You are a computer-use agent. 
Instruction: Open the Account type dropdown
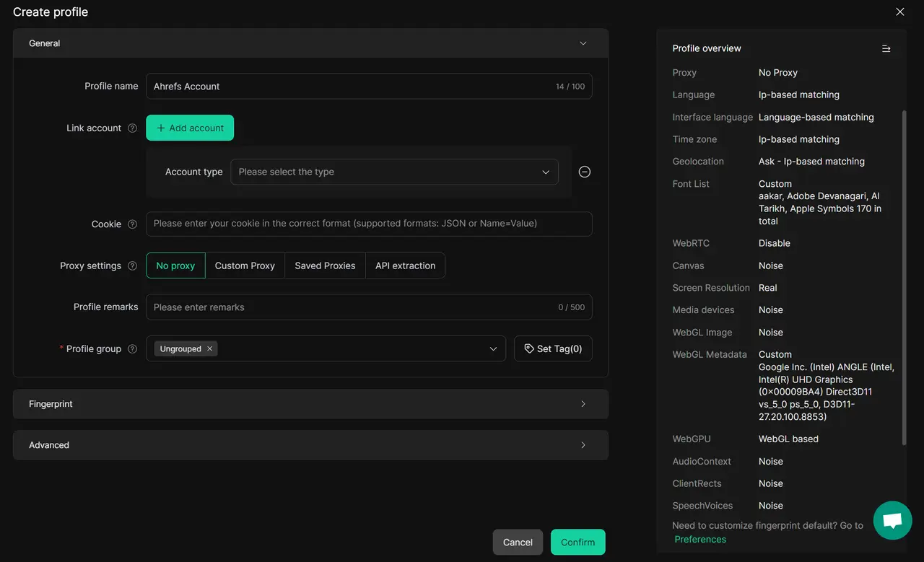tap(394, 172)
